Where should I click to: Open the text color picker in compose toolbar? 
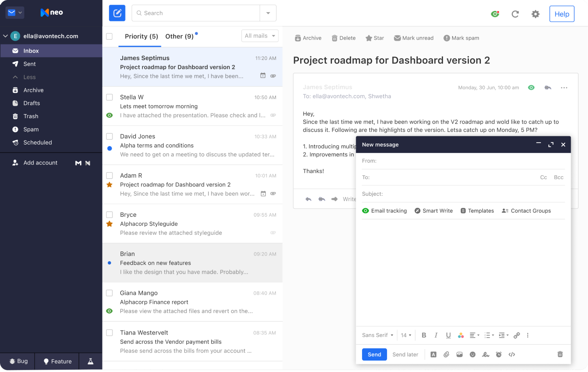pos(460,335)
